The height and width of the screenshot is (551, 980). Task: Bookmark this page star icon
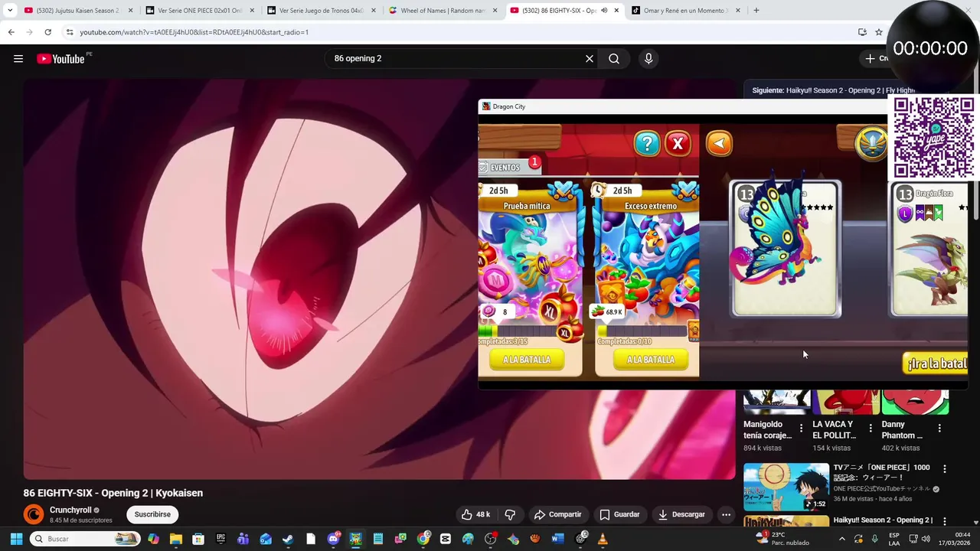point(879,32)
